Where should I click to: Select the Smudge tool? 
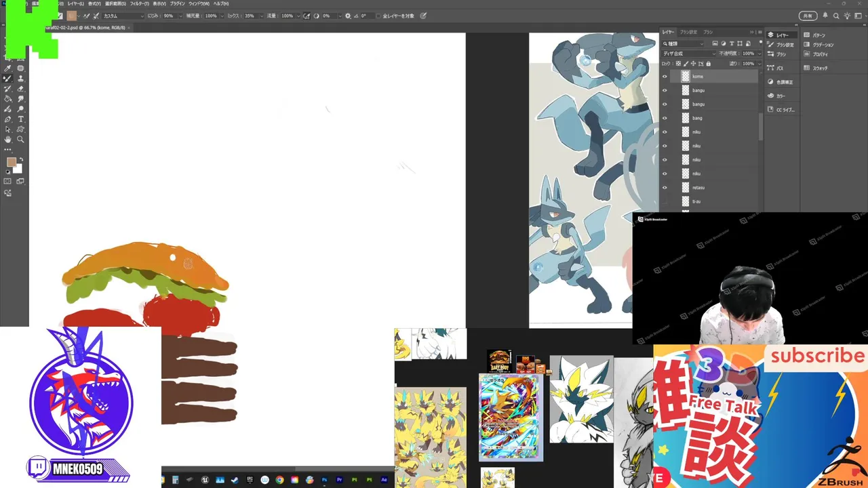[x=20, y=99]
